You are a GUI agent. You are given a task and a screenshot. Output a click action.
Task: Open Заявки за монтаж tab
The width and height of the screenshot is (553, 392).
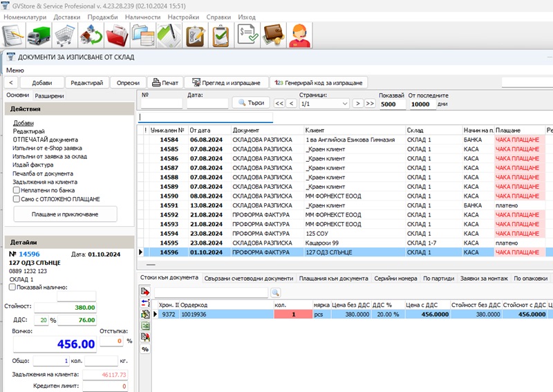tap(484, 279)
